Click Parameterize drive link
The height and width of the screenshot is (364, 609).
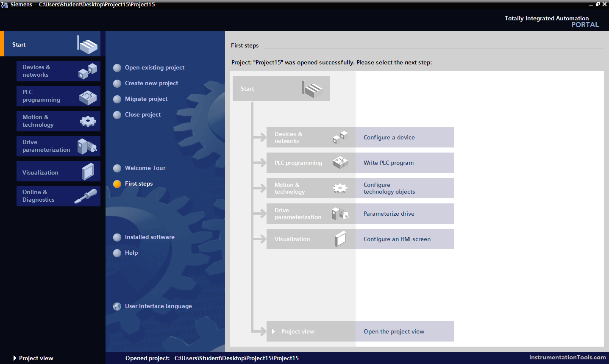pos(389,214)
